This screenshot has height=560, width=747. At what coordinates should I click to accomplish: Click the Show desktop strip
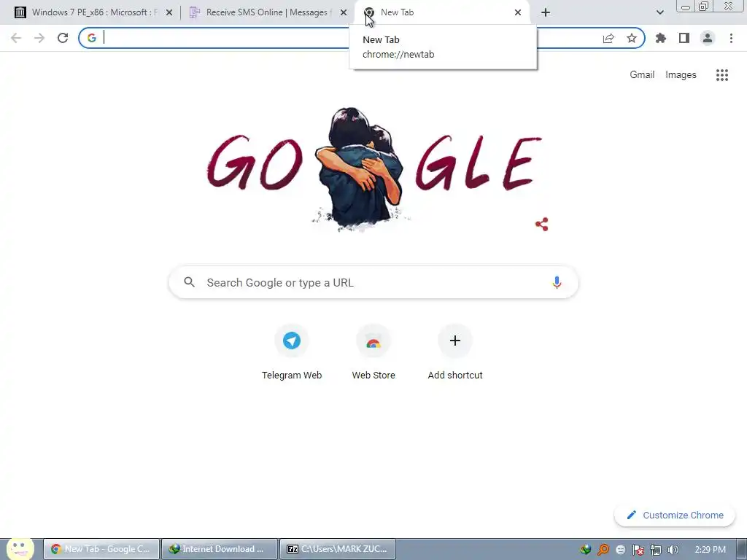tap(742, 549)
